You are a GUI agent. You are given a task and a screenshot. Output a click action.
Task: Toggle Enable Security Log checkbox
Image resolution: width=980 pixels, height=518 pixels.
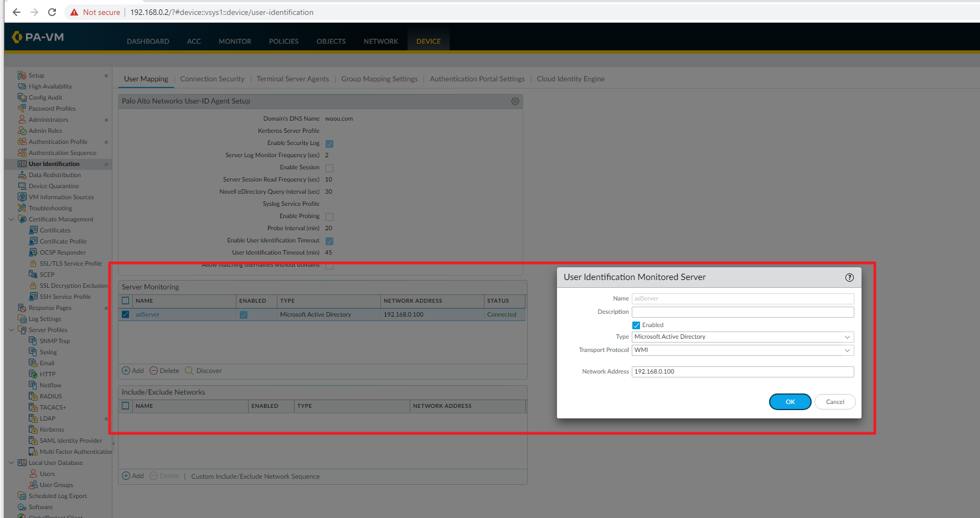pyautogui.click(x=329, y=143)
